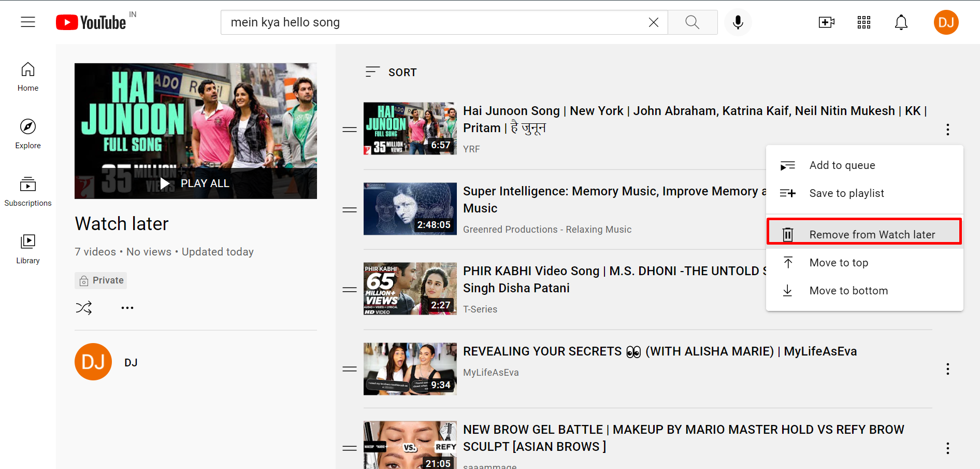
Task: Open the Hai Junoon Song video title
Action: click(x=695, y=119)
